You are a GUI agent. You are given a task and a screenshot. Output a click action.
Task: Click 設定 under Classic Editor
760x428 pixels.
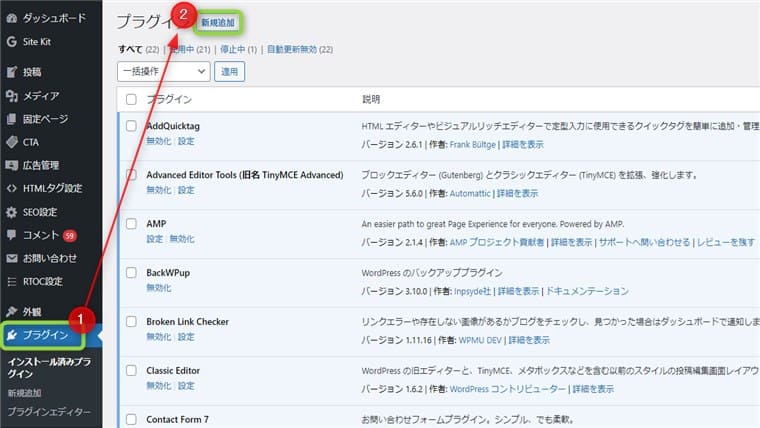[x=186, y=386]
